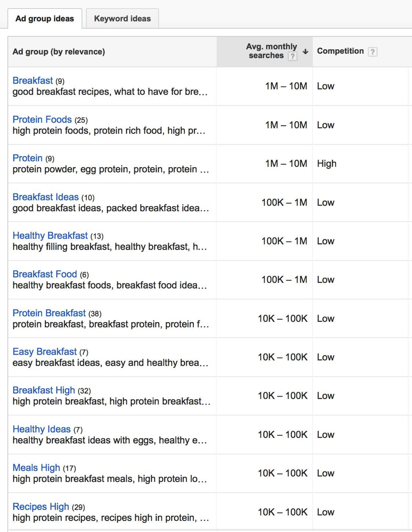Open the Breakfast Food ad group
Screen dimensions: 412x532
click(45, 274)
